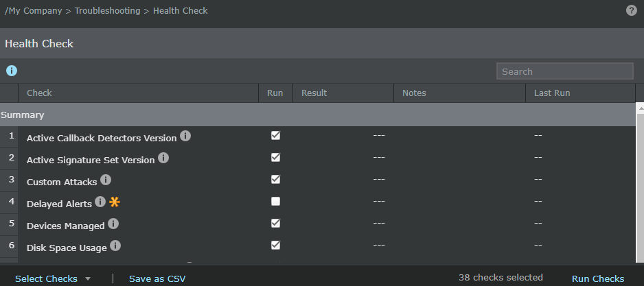Select the Disk Space Usage check name
This screenshot has height=286, width=644.
click(x=67, y=248)
